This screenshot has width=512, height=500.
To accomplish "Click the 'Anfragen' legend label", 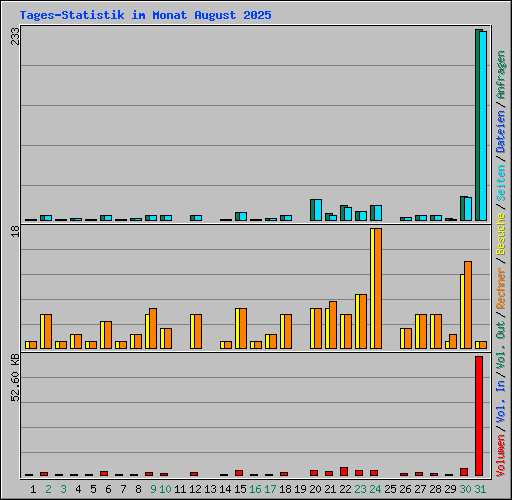I will (501, 75).
